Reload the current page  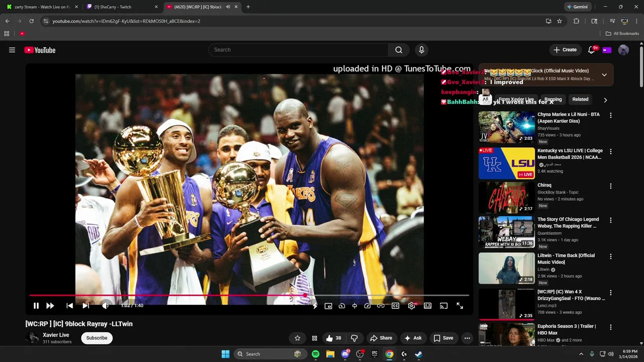tap(31, 21)
